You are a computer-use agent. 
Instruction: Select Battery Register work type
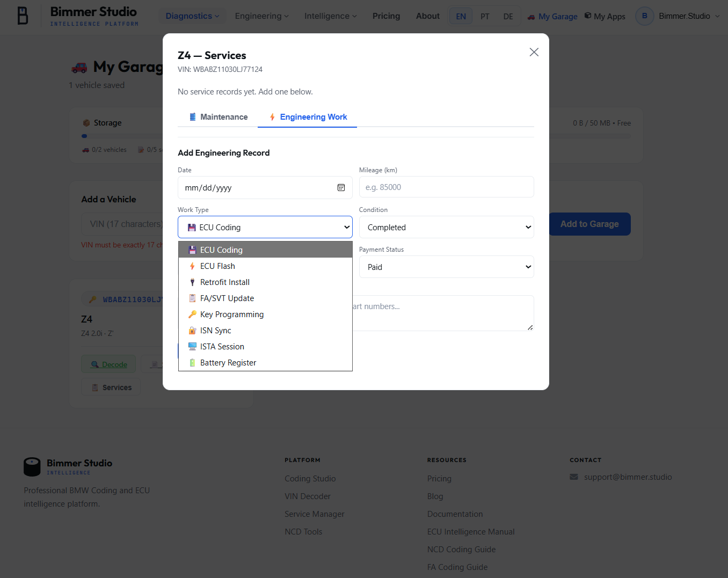click(x=265, y=363)
